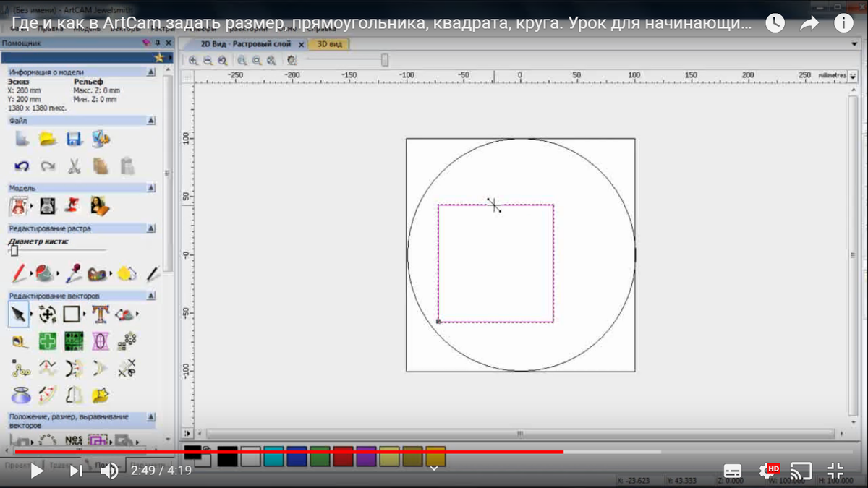Screen dimensions: 868x488
Task: Show video info card icon
Action: coord(843,23)
